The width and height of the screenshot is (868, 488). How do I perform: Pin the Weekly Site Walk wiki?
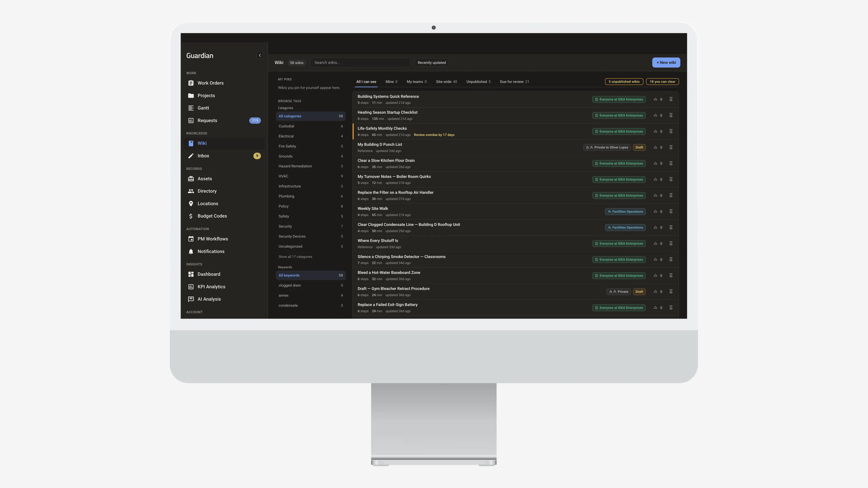click(671, 211)
